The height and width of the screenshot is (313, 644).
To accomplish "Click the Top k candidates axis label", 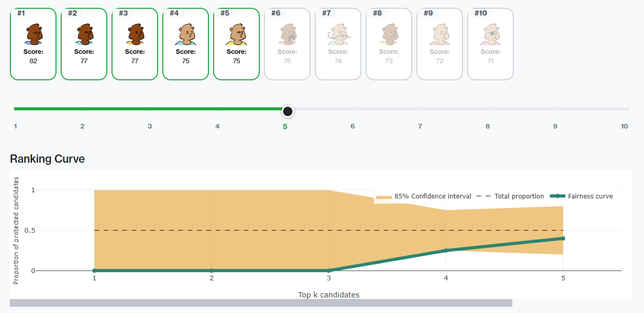I will pyautogui.click(x=329, y=295).
